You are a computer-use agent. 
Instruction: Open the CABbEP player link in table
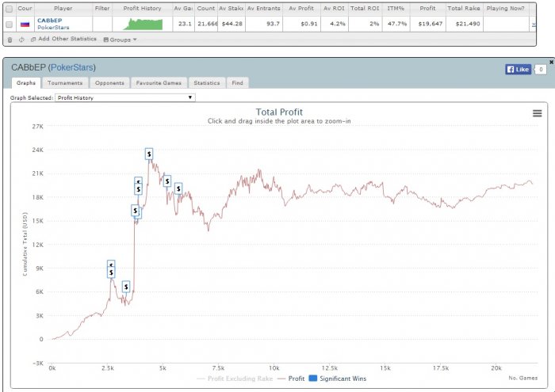pyautogui.click(x=49, y=21)
